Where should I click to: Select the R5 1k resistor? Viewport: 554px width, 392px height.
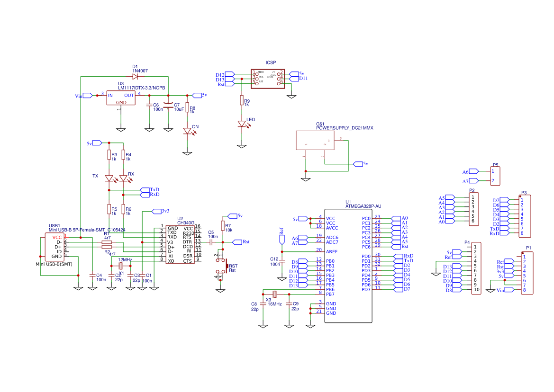pos(109,209)
